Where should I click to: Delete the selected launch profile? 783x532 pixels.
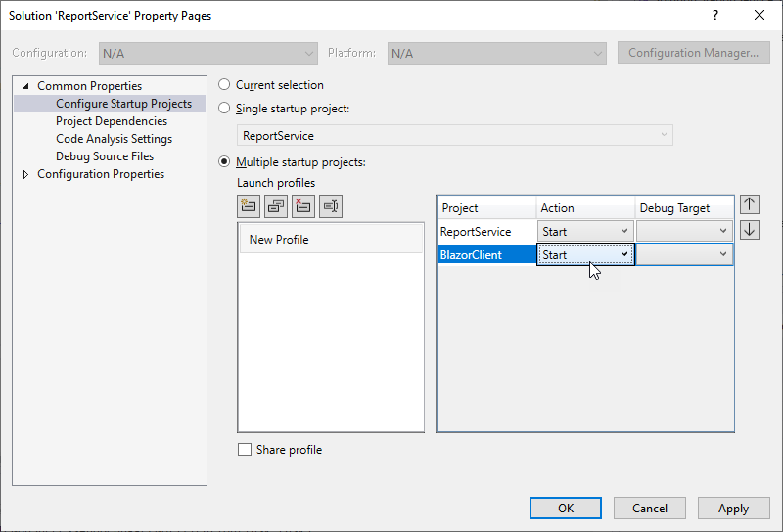point(303,206)
